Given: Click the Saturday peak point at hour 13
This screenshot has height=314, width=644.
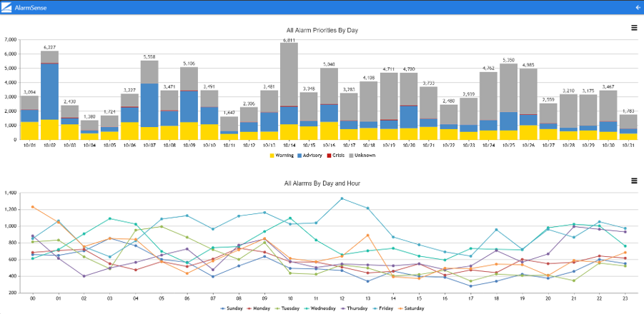Looking at the screenshot, I should [367, 235].
